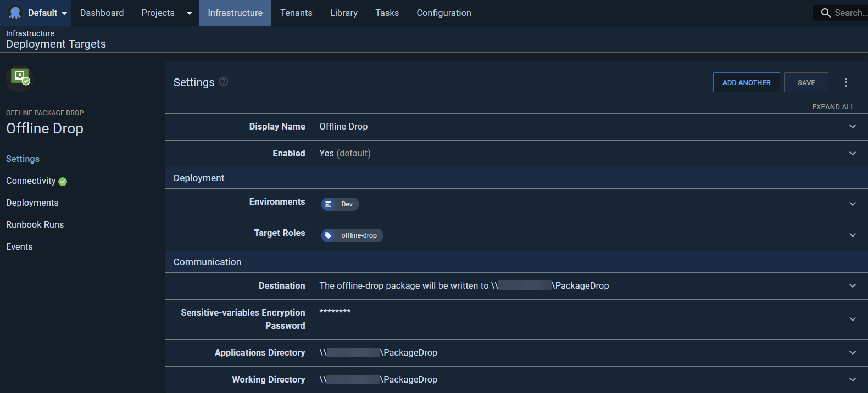The image size is (868, 393).
Task: Open Runbook Runs in the sidebar
Action: pyautogui.click(x=35, y=224)
